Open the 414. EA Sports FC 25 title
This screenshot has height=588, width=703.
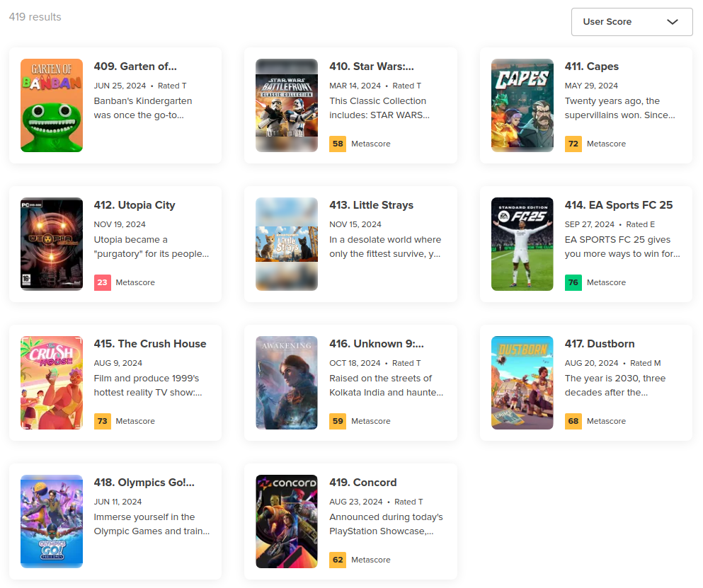pos(618,205)
